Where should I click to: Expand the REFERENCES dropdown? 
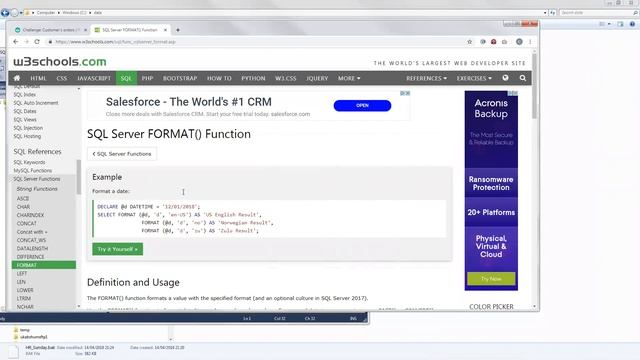[x=426, y=78]
